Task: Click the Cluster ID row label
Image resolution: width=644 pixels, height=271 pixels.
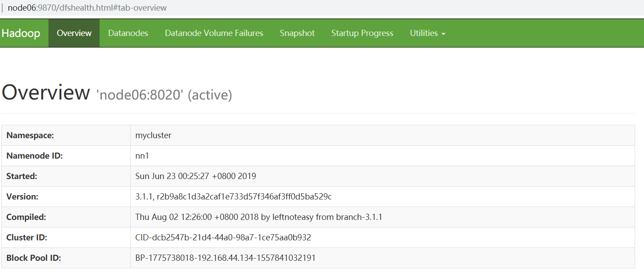Action: click(27, 238)
